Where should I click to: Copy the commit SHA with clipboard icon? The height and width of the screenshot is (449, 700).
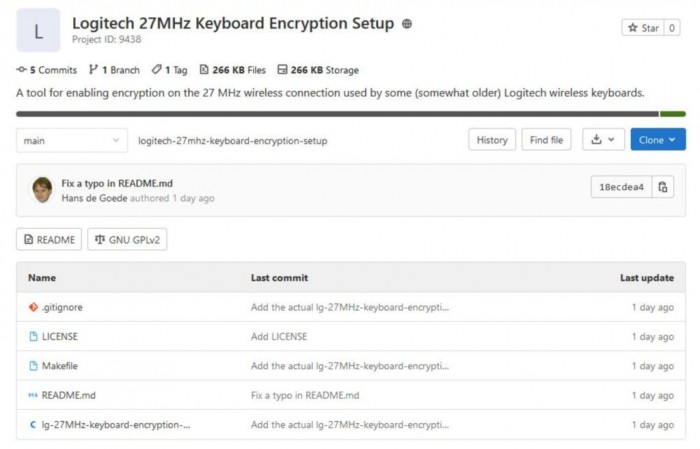[662, 187]
